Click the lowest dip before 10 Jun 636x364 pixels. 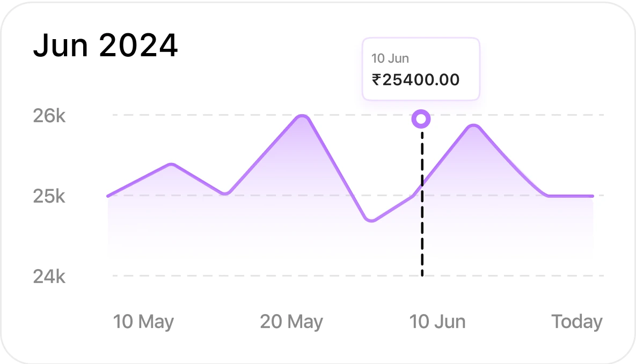coord(371,220)
